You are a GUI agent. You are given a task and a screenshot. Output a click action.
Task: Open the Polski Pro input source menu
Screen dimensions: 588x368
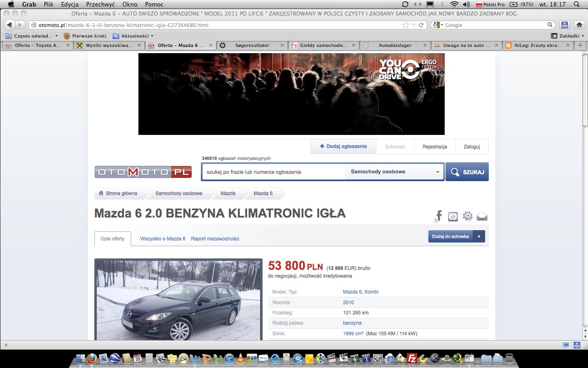[x=490, y=4]
